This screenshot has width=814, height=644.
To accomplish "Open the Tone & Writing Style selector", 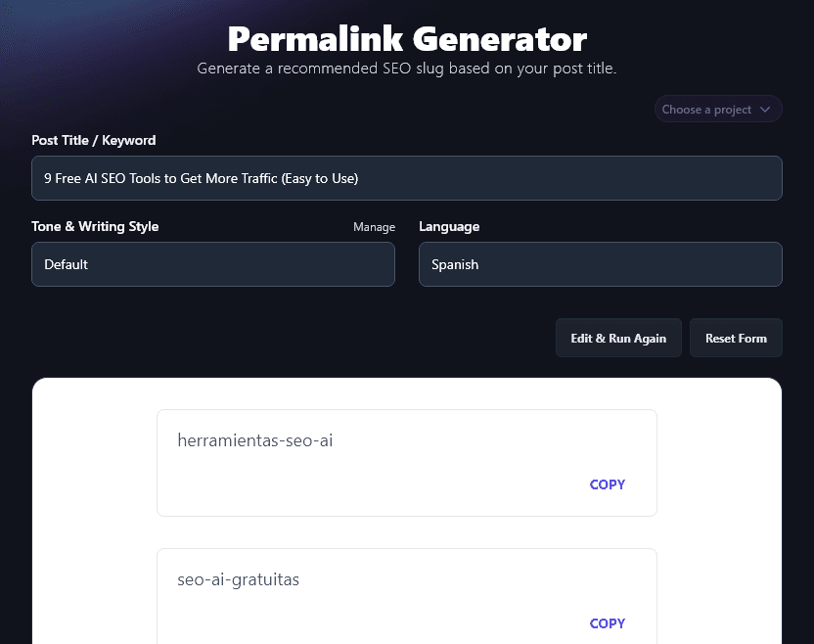I will [x=212, y=264].
